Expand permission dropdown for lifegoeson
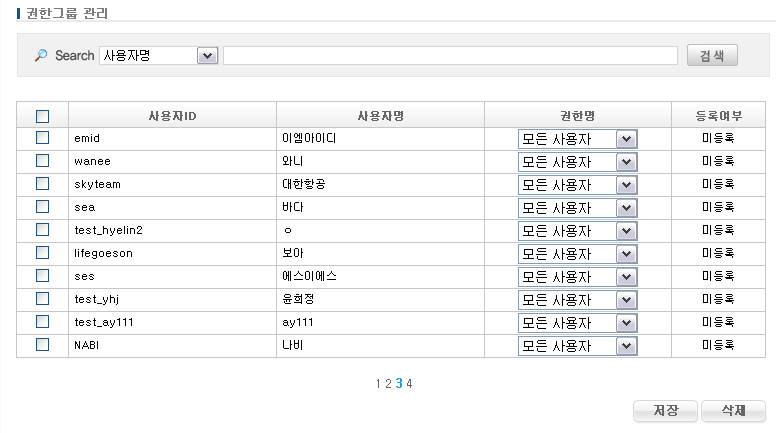 [627, 254]
